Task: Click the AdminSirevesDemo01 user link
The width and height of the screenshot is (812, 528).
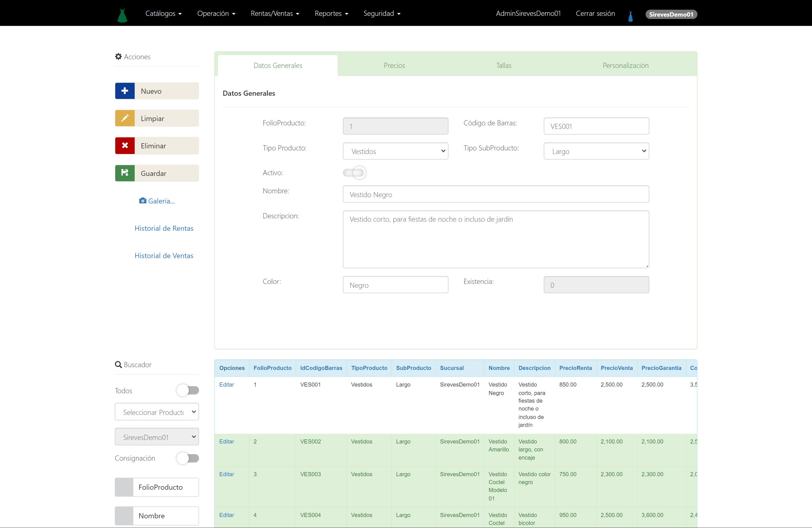Action: pos(528,13)
